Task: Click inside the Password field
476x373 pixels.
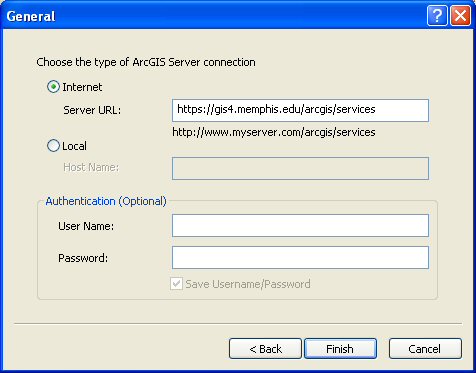Action: tap(300, 257)
